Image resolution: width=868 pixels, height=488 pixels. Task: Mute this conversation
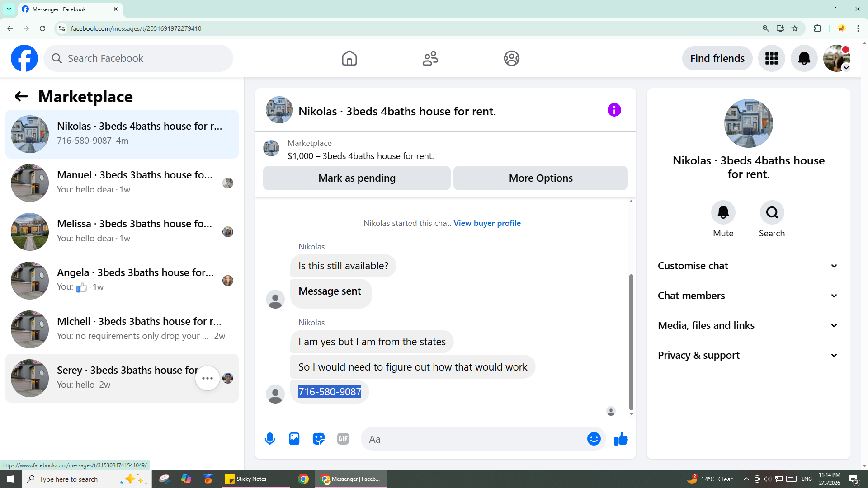click(723, 212)
